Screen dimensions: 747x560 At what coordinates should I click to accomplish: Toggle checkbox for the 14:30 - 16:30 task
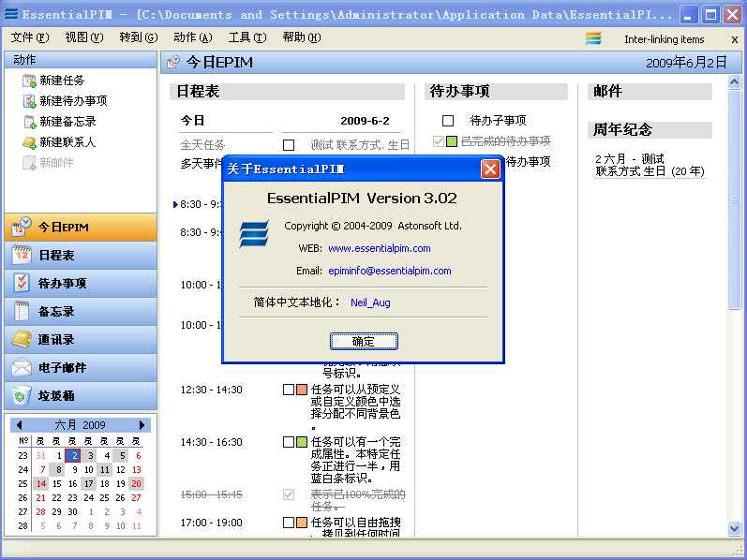coord(289,442)
